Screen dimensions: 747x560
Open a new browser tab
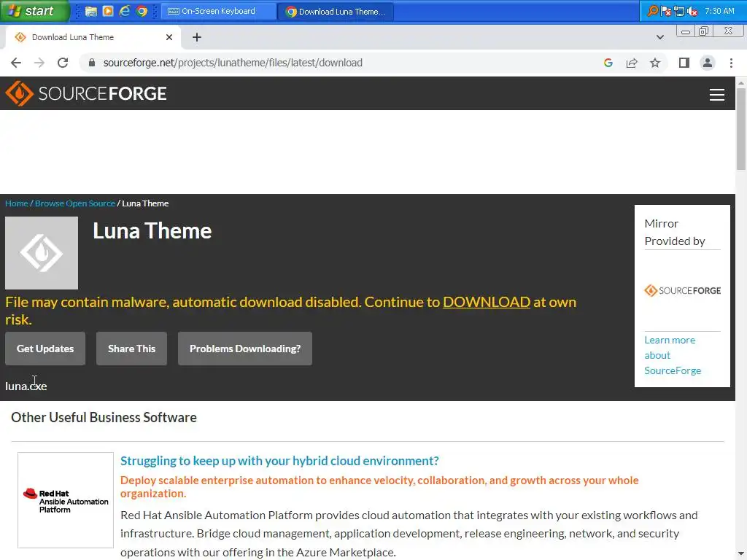click(197, 37)
